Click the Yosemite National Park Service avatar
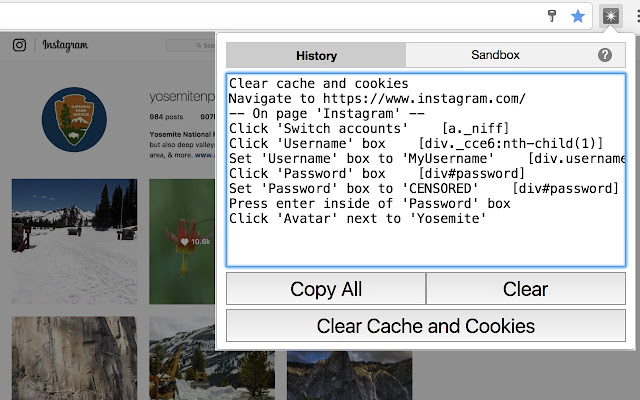 pyautogui.click(x=74, y=120)
